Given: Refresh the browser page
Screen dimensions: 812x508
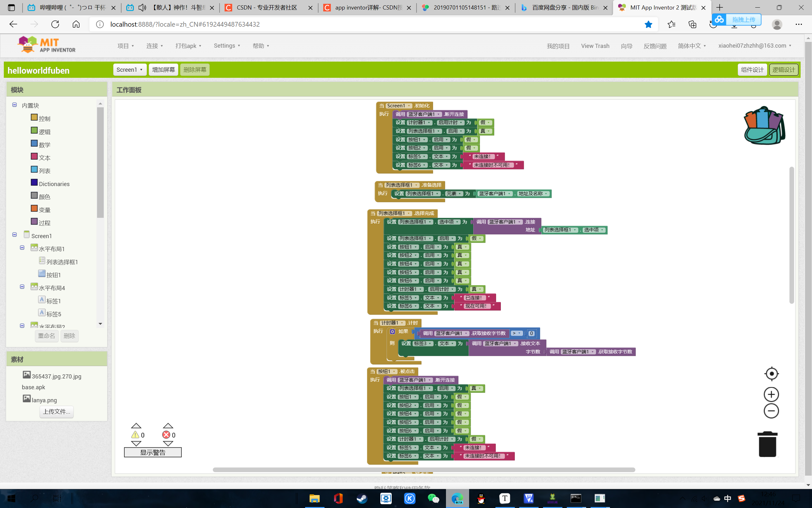Looking at the screenshot, I should 55,24.
